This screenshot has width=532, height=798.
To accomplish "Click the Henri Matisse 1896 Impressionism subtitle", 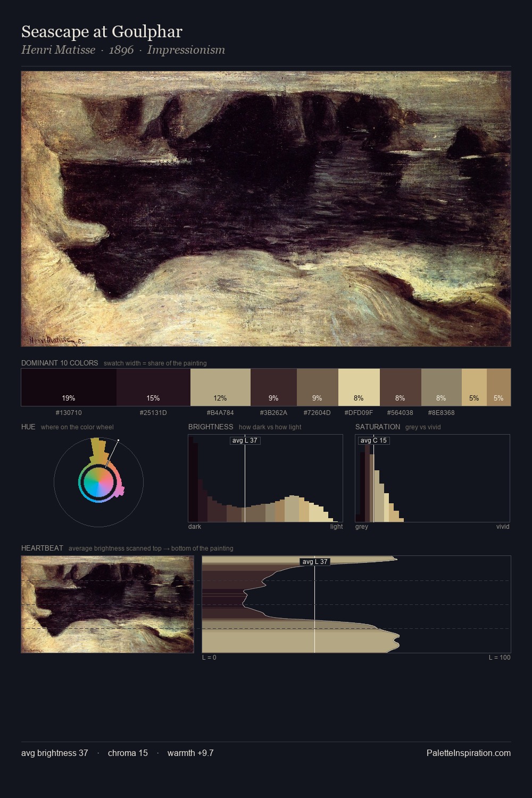I will (123, 50).
